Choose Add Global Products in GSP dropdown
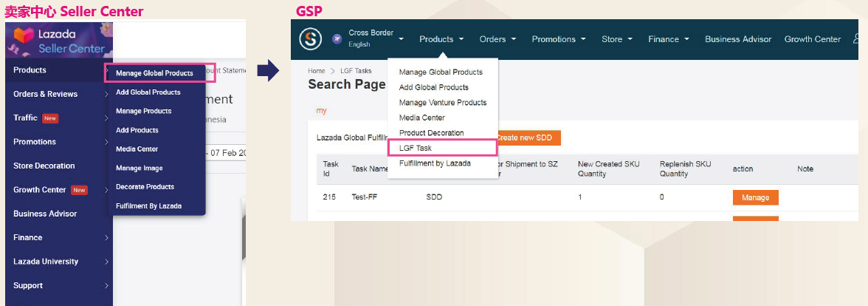Screen dimensions: 868x306 (x=433, y=87)
